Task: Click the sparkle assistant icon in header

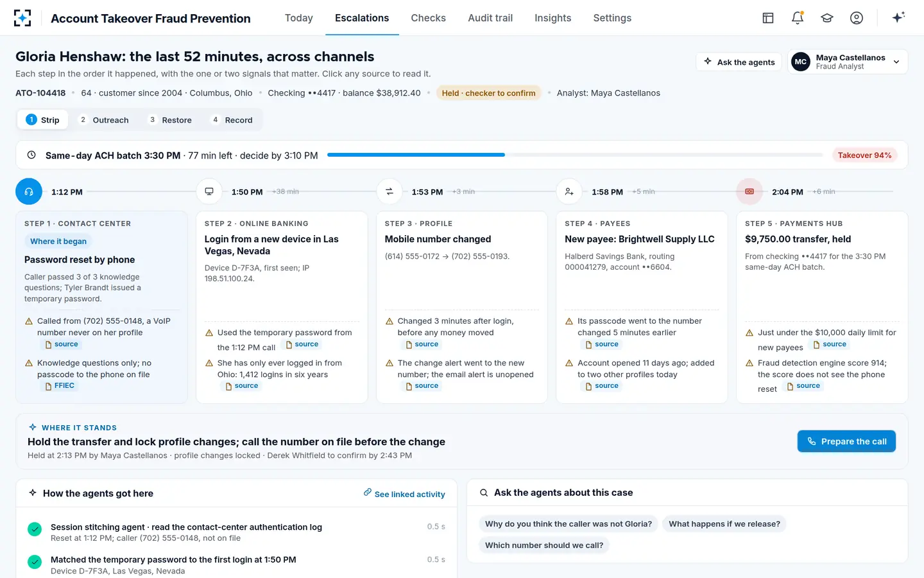Action: point(898,17)
